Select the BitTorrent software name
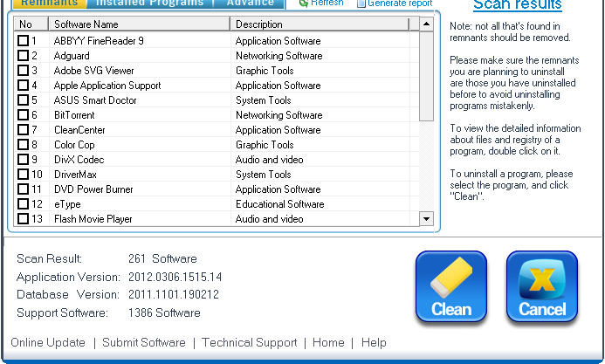Screen dimensions: 605x364 (x=74, y=115)
